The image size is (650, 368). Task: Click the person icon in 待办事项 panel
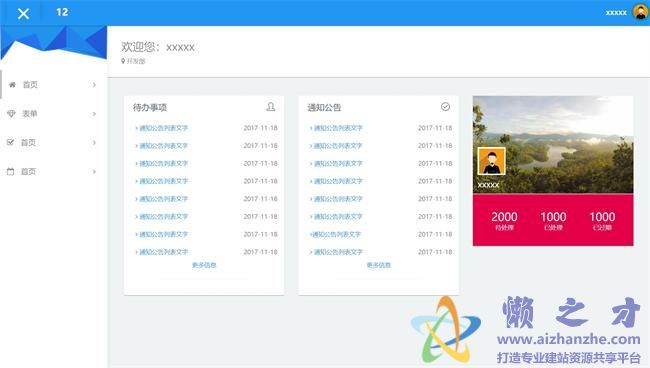(x=271, y=107)
